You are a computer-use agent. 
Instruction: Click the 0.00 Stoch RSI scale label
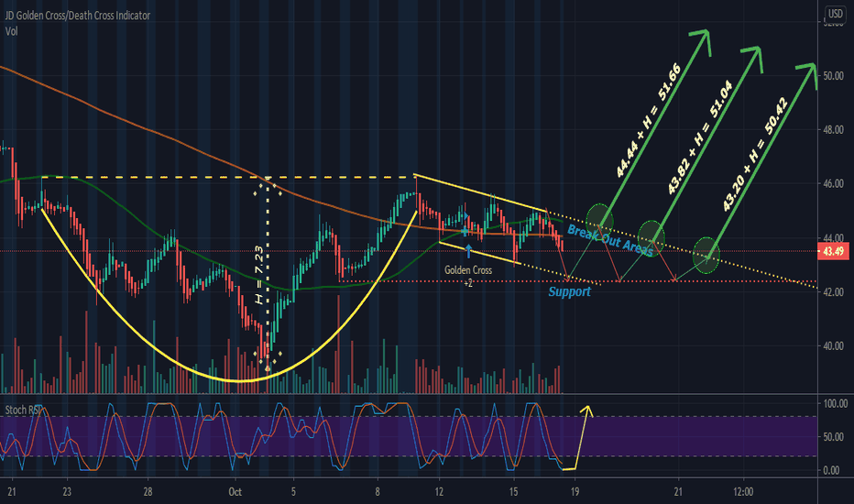click(831, 470)
